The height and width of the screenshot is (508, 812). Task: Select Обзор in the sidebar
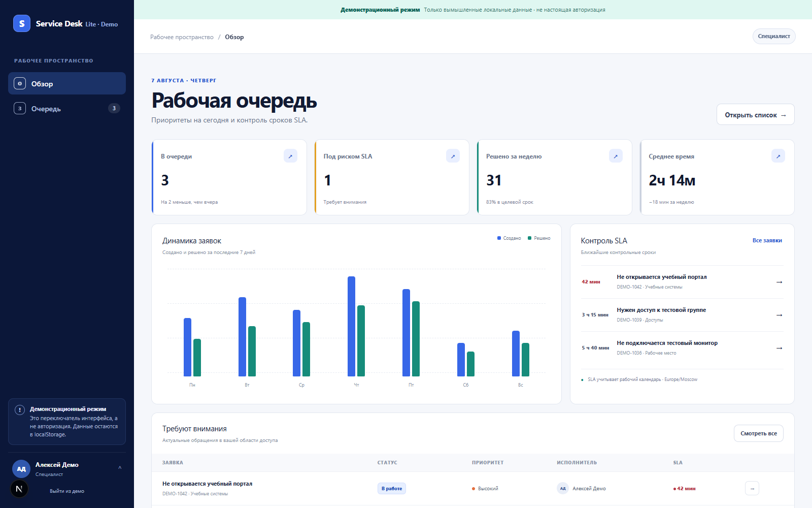coord(67,83)
